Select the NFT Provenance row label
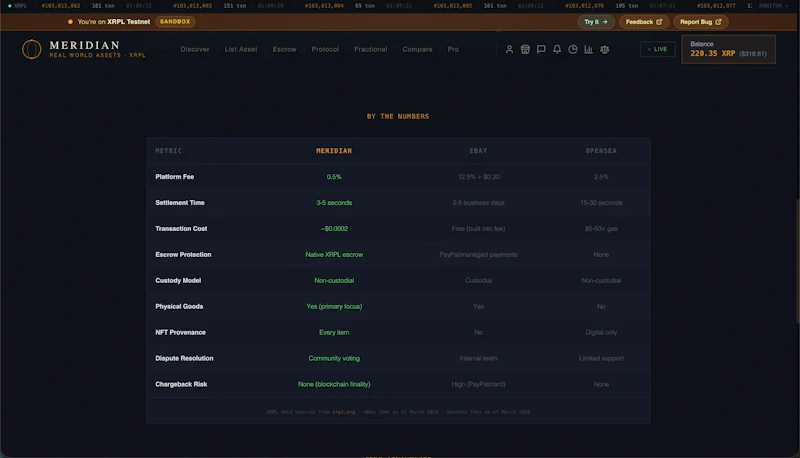This screenshot has width=800, height=458. pyautogui.click(x=180, y=333)
